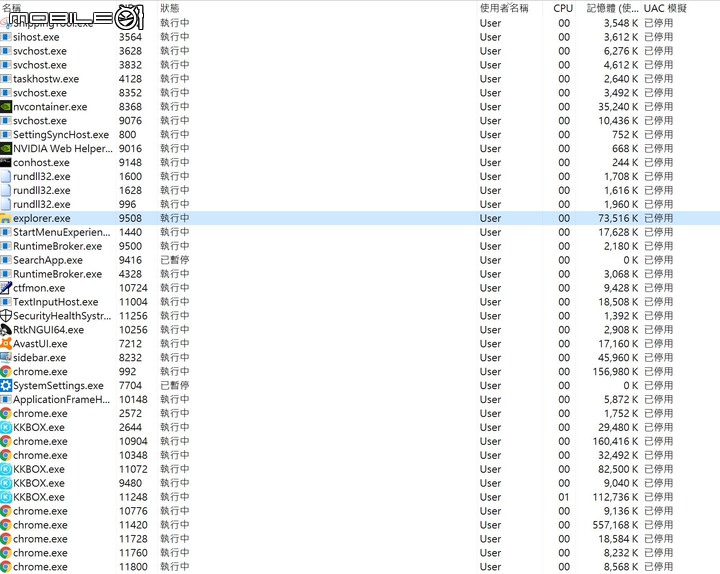
Task: Sort by the CPU column header
Action: coord(563,8)
